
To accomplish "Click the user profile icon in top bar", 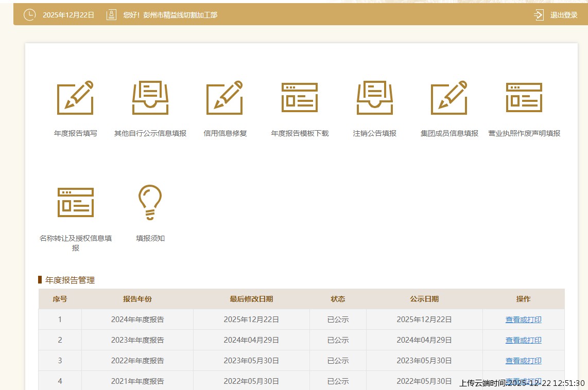I will pos(111,15).
